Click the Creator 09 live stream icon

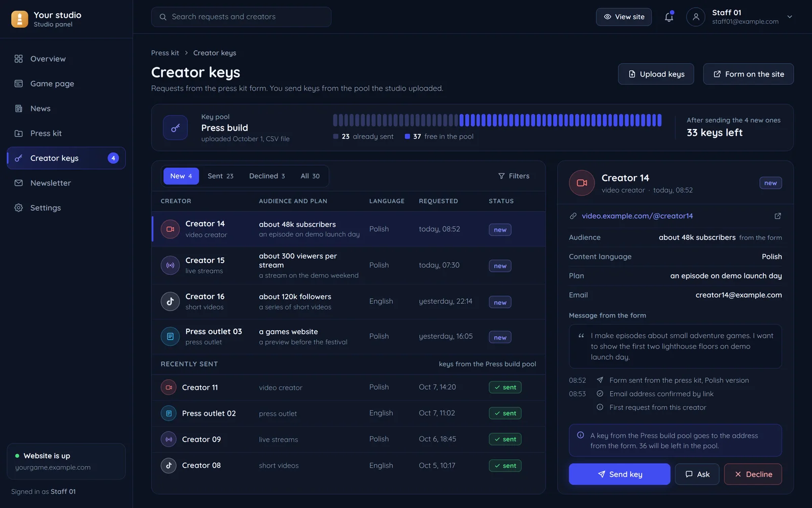point(168,439)
